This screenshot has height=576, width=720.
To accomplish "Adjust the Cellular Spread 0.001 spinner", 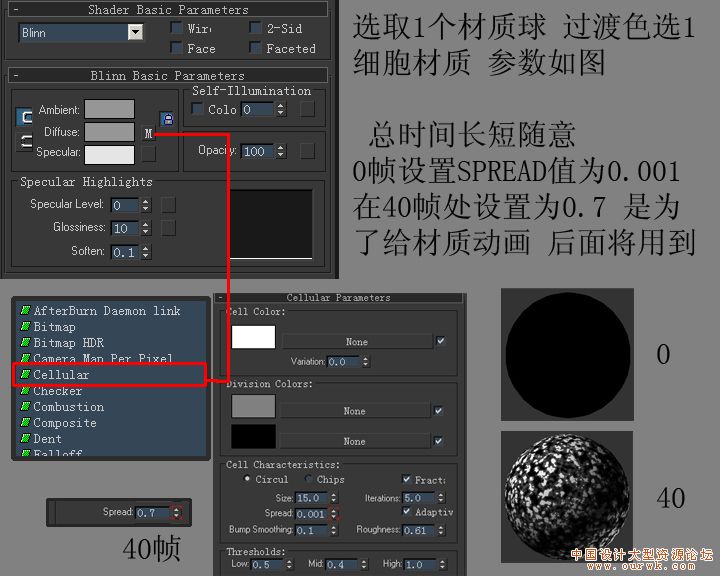I will (334, 514).
